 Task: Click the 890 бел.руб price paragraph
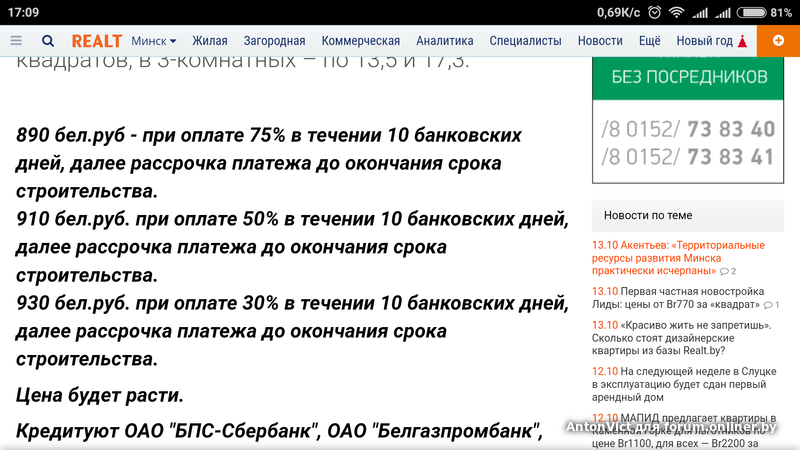coord(269,163)
